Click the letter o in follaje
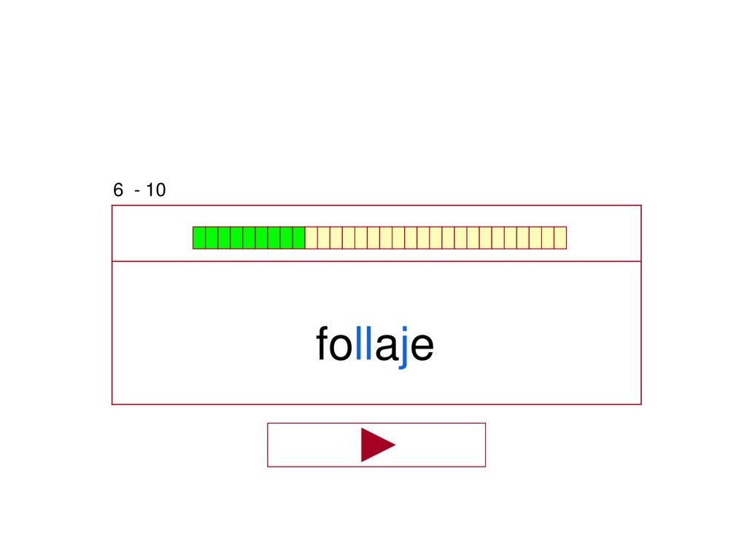The image size is (747, 560). point(341,346)
